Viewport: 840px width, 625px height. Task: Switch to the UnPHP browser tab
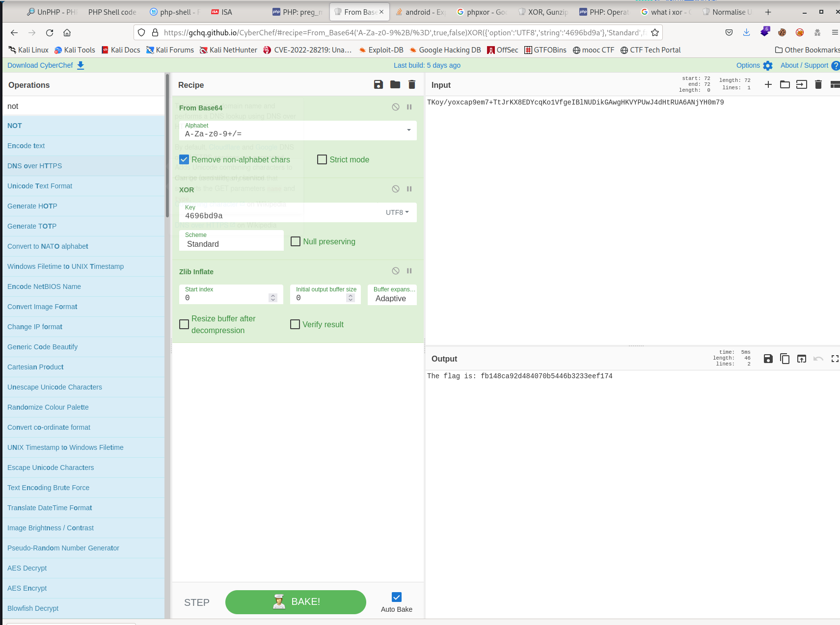tap(52, 12)
